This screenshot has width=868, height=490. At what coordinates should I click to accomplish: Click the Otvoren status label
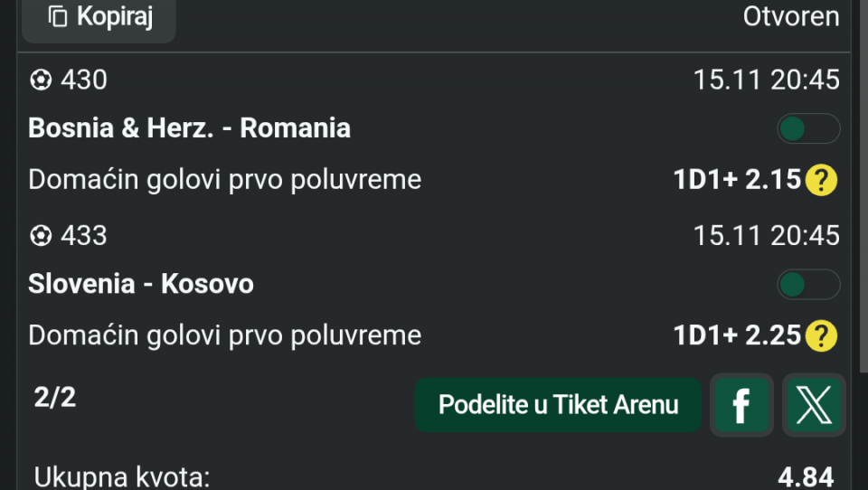click(791, 16)
